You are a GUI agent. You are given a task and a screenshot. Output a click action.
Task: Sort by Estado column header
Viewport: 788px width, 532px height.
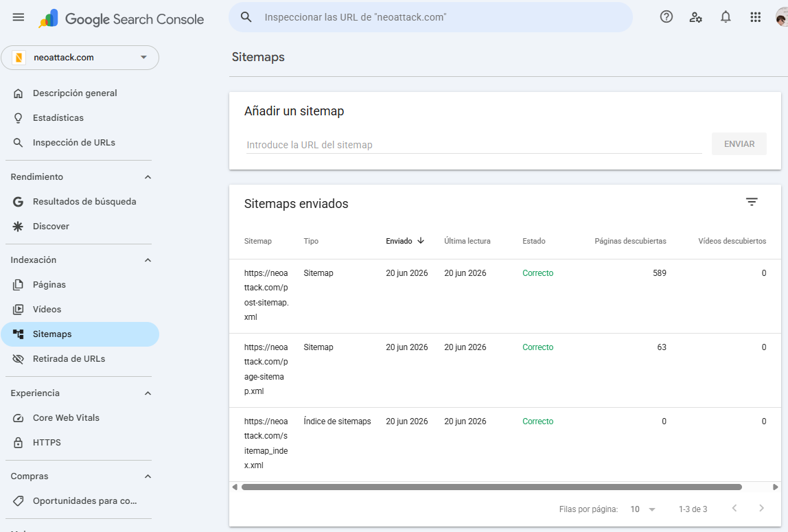[534, 241]
